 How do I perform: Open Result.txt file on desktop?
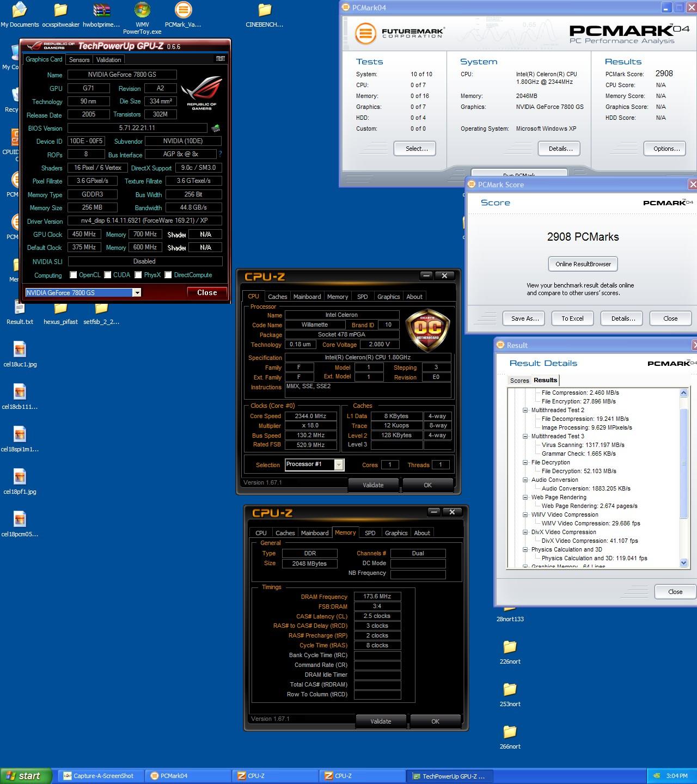coord(20,313)
